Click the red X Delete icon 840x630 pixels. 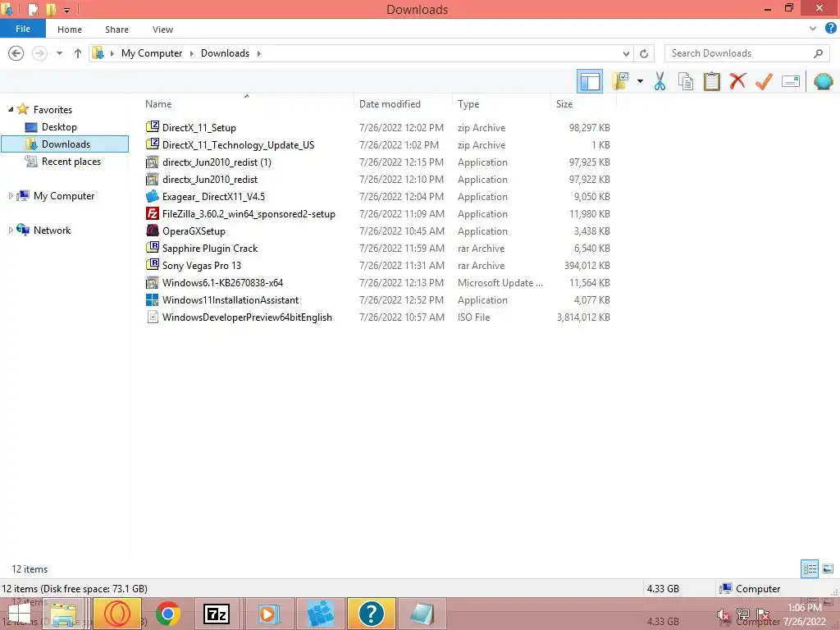[737, 81]
